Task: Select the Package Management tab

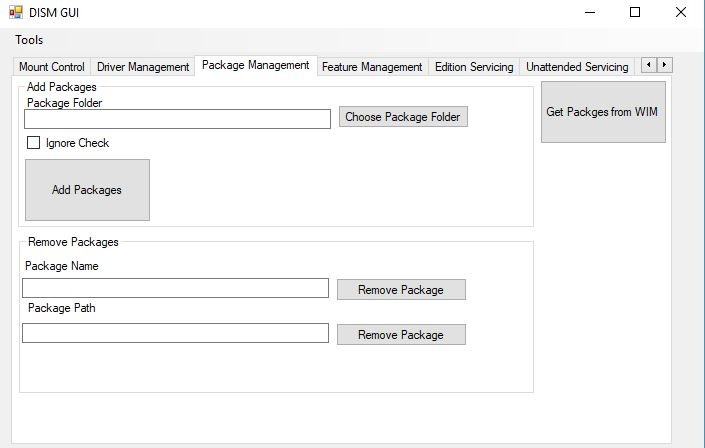Action: [x=255, y=66]
